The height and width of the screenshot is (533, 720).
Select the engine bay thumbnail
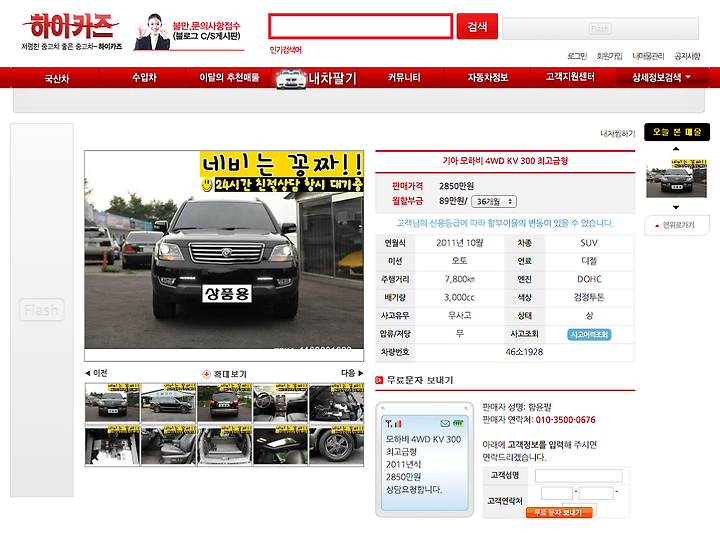pos(337,402)
